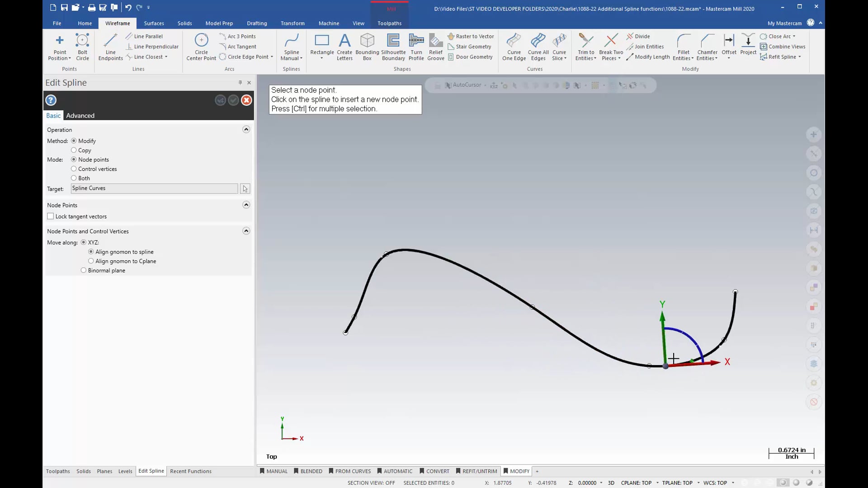Choose Align gnomon to Cplane
The height and width of the screenshot is (488, 868).
(91, 261)
